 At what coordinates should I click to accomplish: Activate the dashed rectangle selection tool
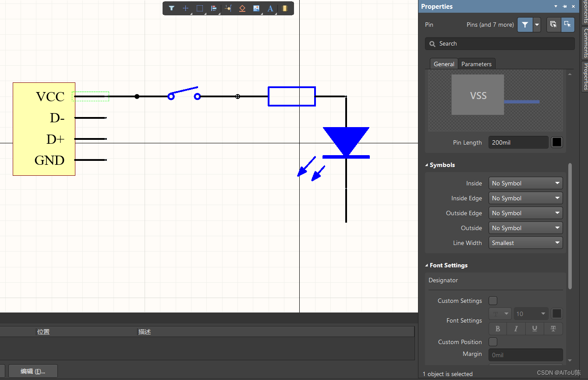click(x=200, y=8)
